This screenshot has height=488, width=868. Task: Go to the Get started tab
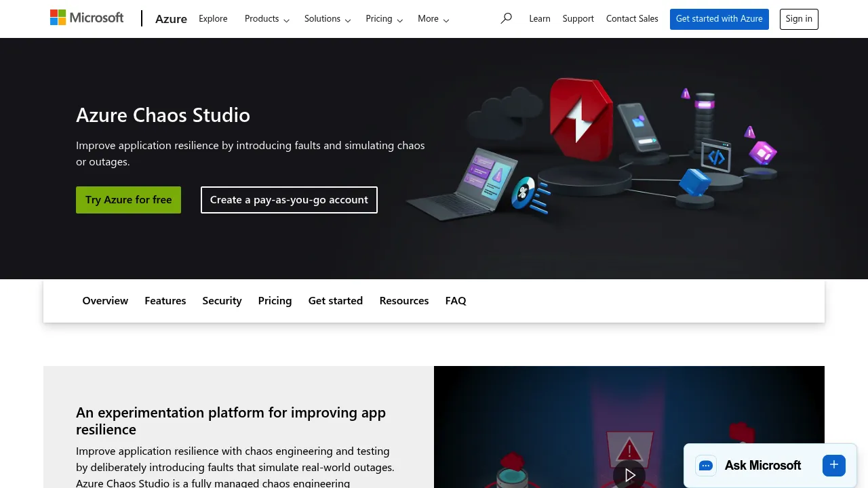[336, 301]
